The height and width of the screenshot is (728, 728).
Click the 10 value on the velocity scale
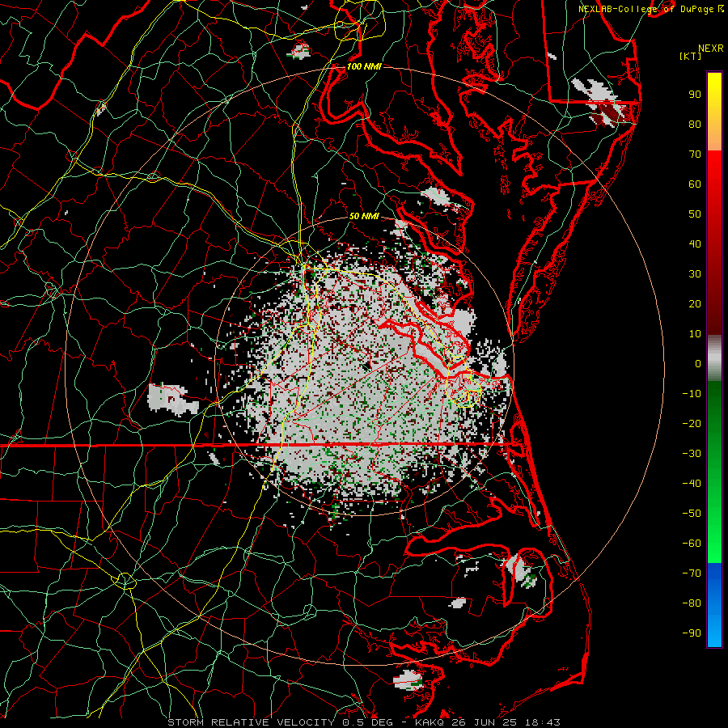pos(695,334)
